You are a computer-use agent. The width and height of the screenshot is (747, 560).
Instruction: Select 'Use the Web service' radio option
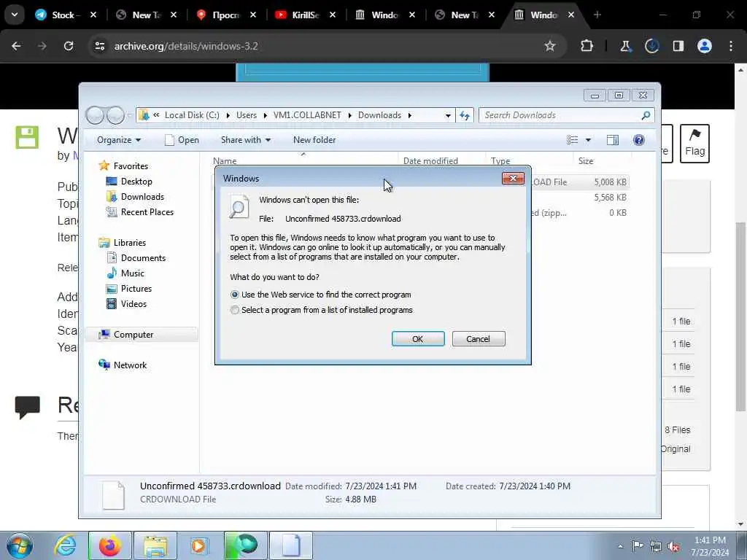(x=234, y=295)
